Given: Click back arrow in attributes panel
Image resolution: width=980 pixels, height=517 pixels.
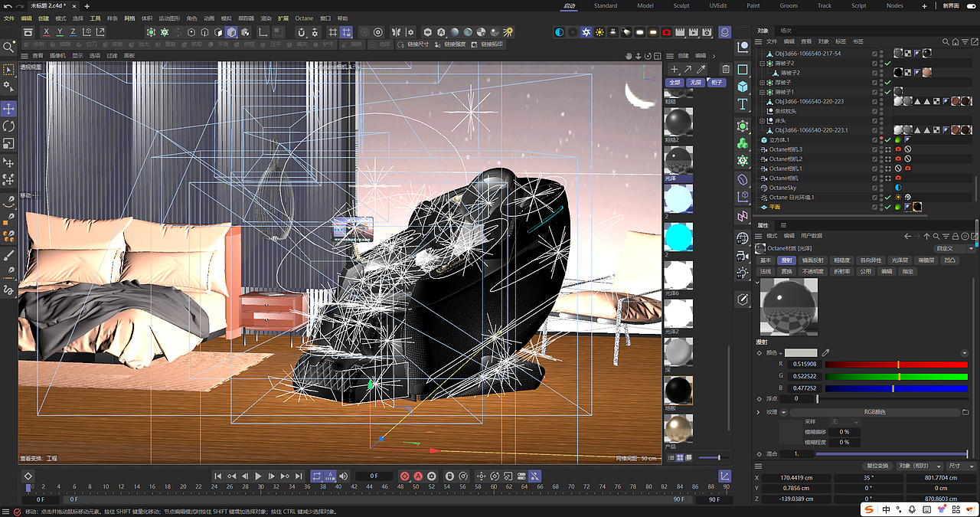Looking at the screenshot, I should [x=908, y=236].
